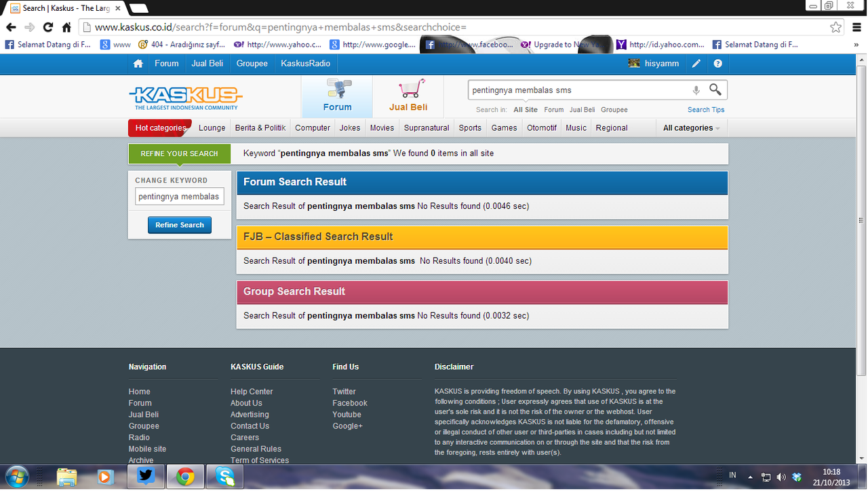Open the Lounge category
Viewport: 868px width, 493px height.
click(x=212, y=127)
